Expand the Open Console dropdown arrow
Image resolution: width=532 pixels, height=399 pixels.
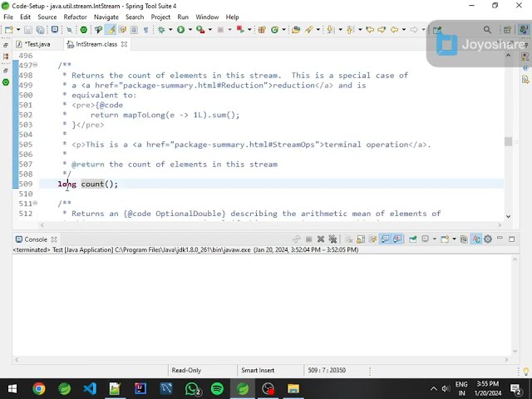tap(454, 239)
